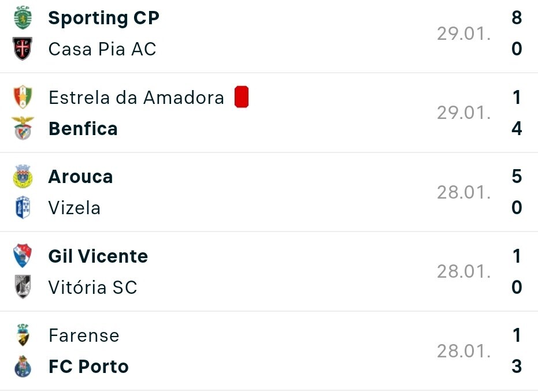Viewport: 538px width, 392px height.
Task: Click the Sporting CP score of 8
Action: (517, 18)
